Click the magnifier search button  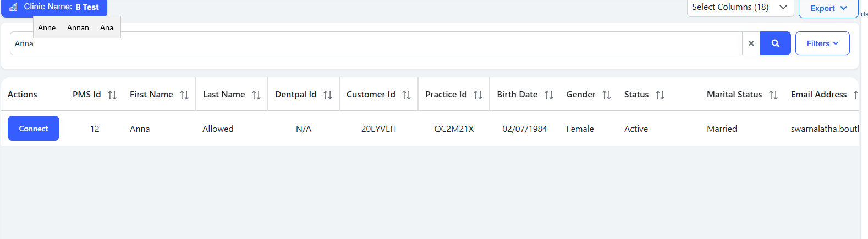[x=775, y=43]
